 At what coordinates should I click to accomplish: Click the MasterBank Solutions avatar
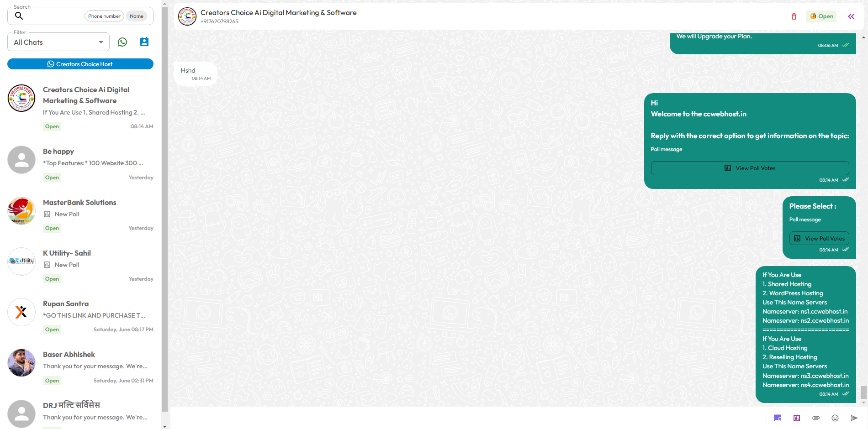21,211
